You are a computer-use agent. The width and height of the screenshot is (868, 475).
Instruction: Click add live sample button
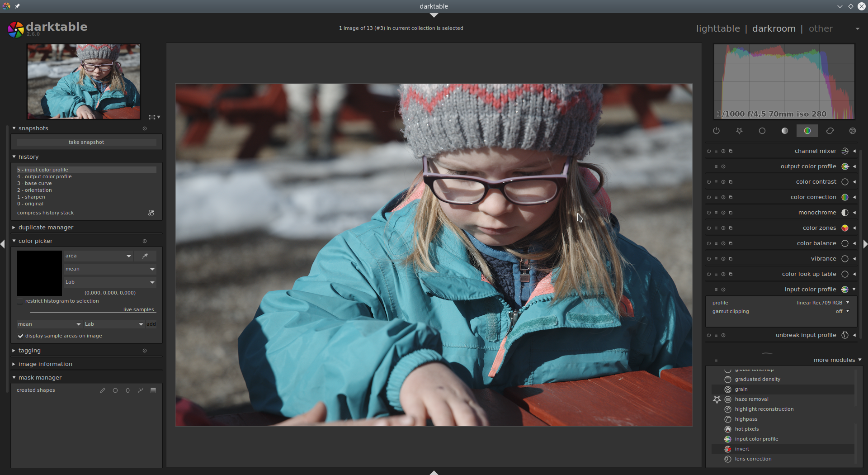point(151,324)
